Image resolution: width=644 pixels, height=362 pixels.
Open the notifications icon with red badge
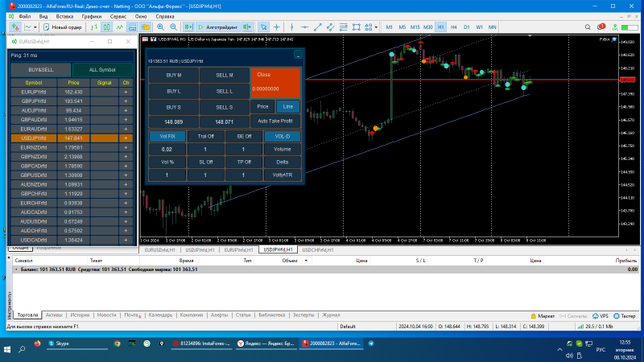click(601, 27)
